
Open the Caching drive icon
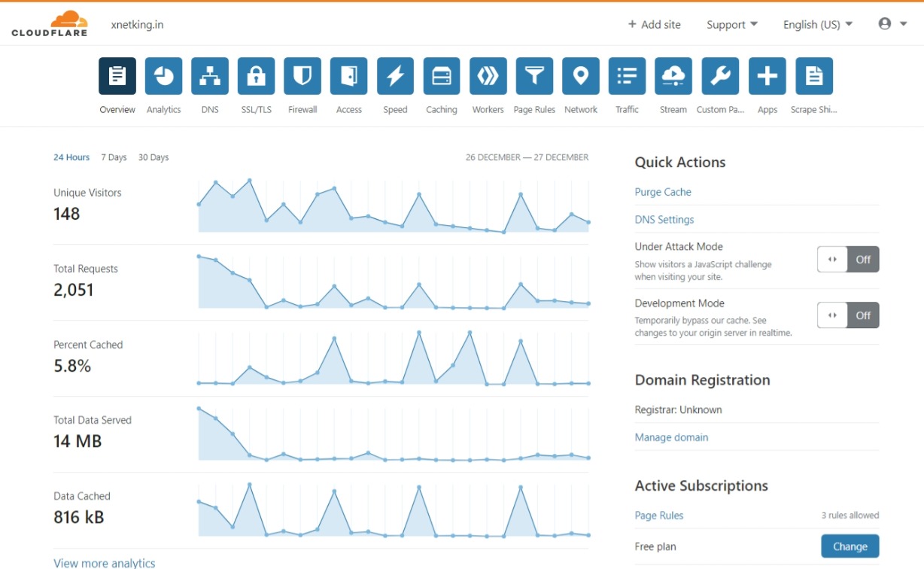pyautogui.click(x=442, y=76)
